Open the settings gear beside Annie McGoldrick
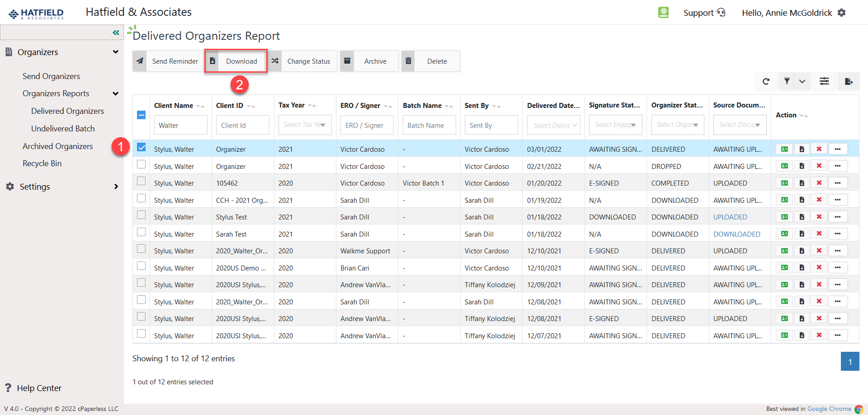This screenshot has width=868, height=415. coord(842,13)
